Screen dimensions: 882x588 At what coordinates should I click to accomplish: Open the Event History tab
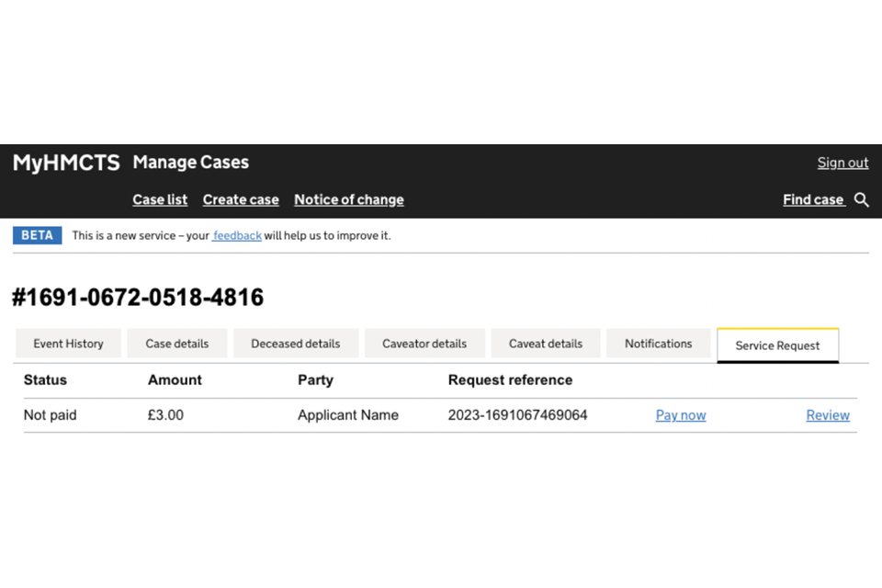[x=68, y=344]
